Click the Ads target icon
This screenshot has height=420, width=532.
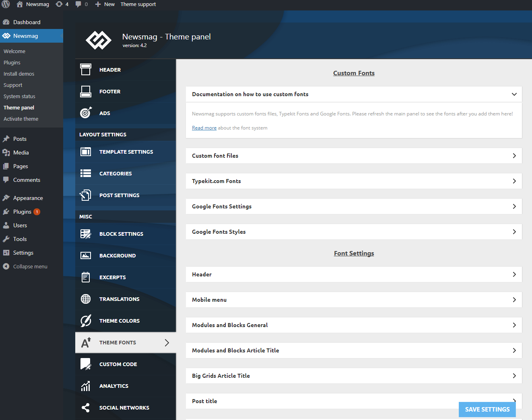click(86, 113)
